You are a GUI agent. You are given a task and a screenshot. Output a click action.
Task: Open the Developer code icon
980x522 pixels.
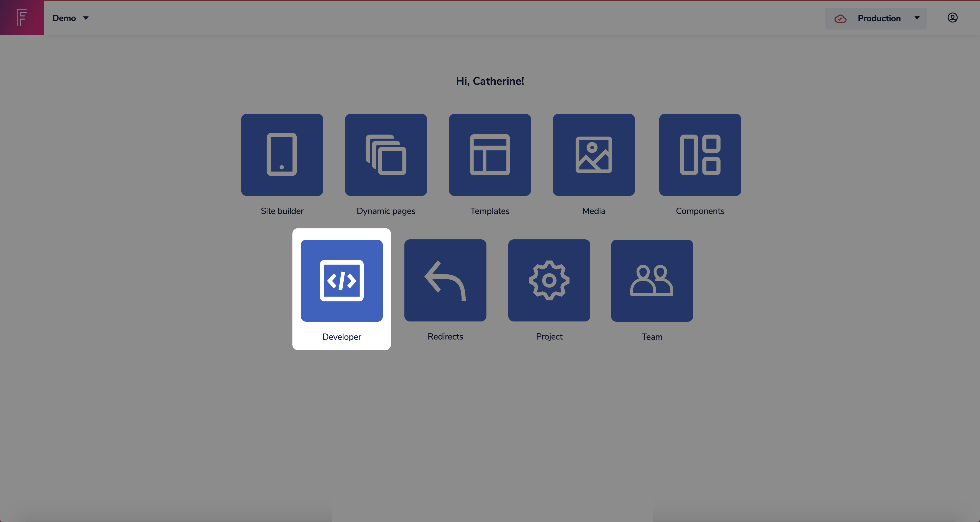[x=342, y=281]
